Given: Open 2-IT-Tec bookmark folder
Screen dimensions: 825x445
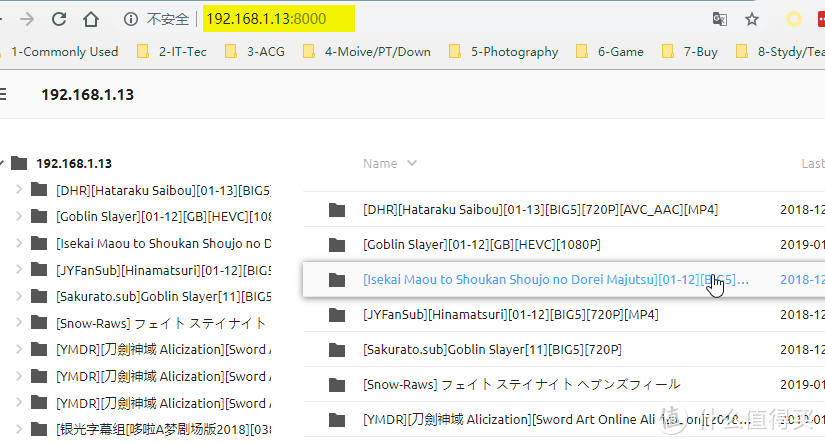Looking at the screenshot, I should tap(172, 52).
